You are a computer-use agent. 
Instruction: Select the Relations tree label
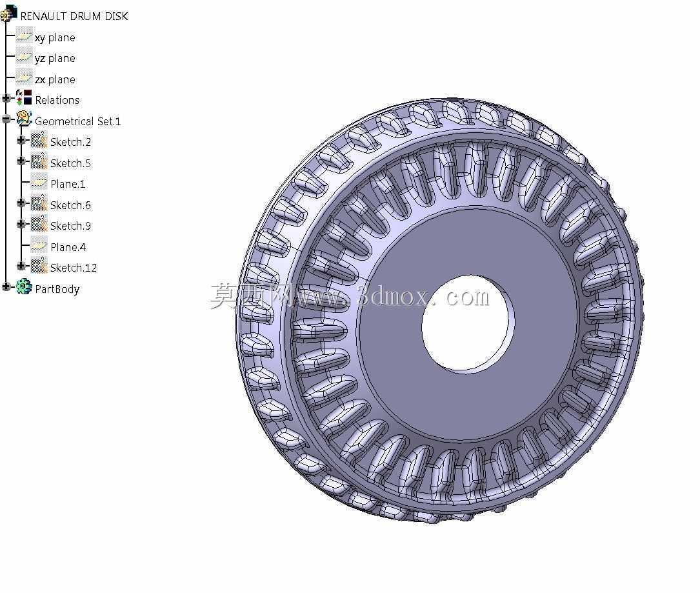coord(57,100)
